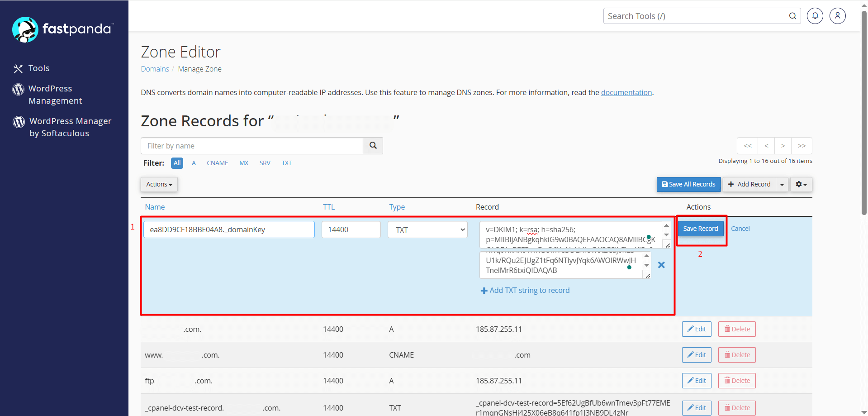
Task: Go to Domains breadcrumb link
Action: click(155, 69)
